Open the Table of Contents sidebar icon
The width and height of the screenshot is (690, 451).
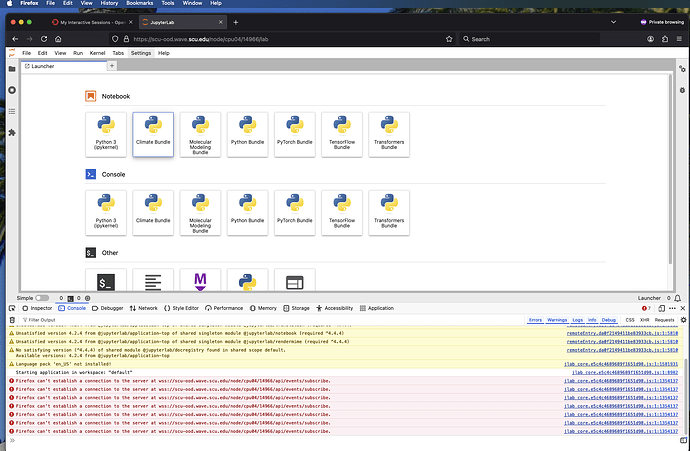[x=12, y=111]
